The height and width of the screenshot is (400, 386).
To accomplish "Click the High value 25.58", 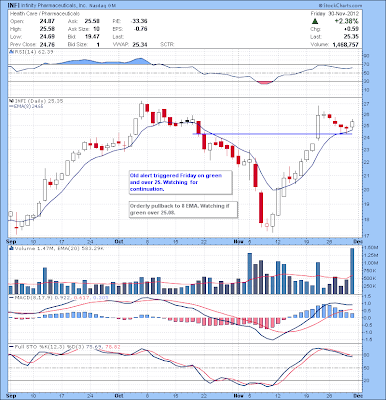I will (46, 29).
